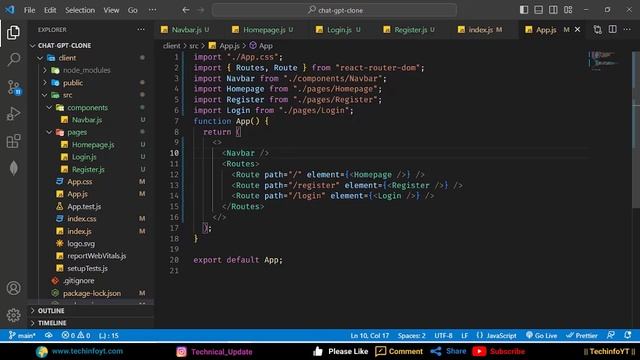Screen dimensions: 640x360
Task: Change indentation via Spaces: 2
Action: pos(411,336)
